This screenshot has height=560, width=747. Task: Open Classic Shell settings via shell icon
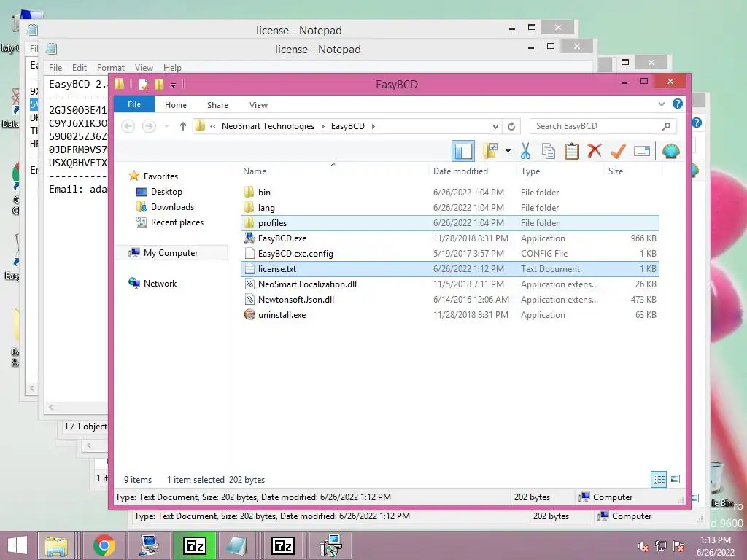pyautogui.click(x=671, y=152)
